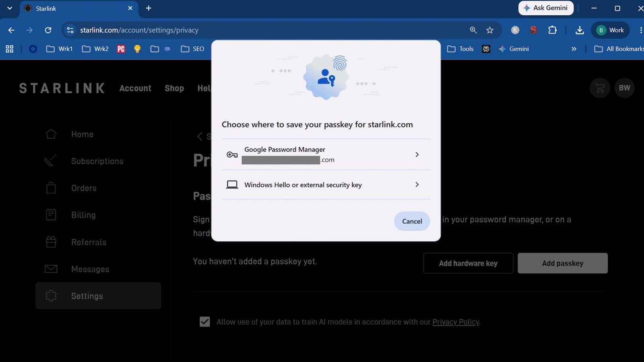Viewport: 644px width, 362px height.
Task: Choose Google Password Manager option
Action: pos(326,154)
